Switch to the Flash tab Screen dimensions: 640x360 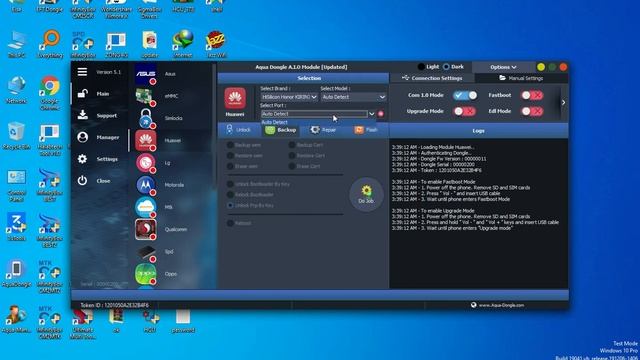[x=367, y=130]
